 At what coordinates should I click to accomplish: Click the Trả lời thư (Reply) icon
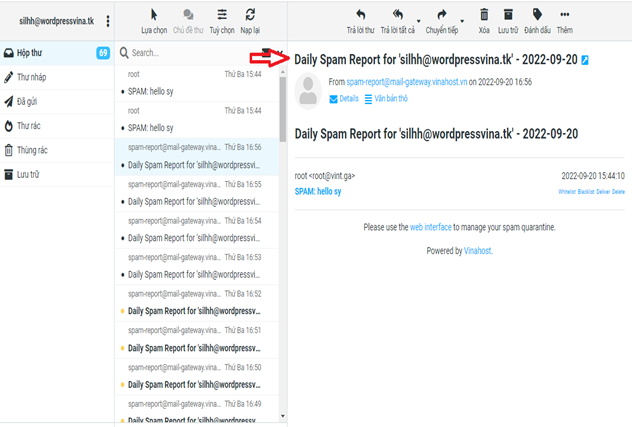(x=360, y=15)
